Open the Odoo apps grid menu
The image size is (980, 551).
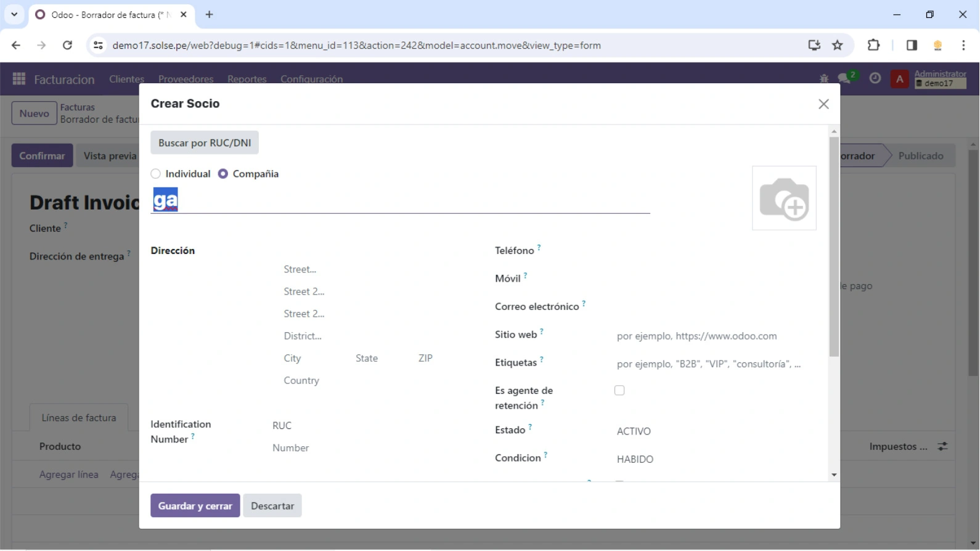tap(19, 79)
